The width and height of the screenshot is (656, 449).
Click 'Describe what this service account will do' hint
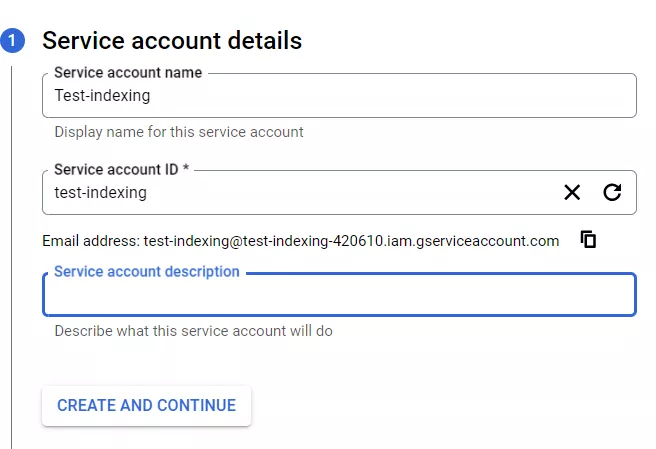click(193, 330)
